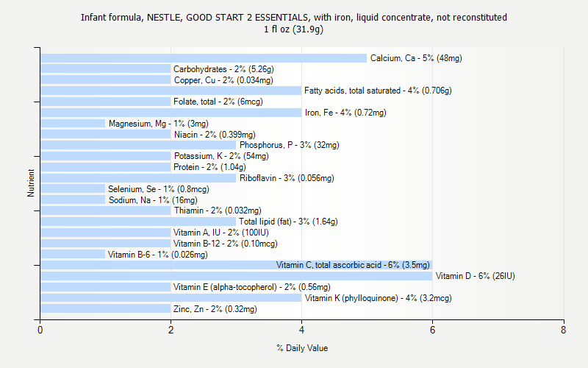Click the Copper bar
The width and height of the screenshot is (588, 368).
click(x=106, y=79)
